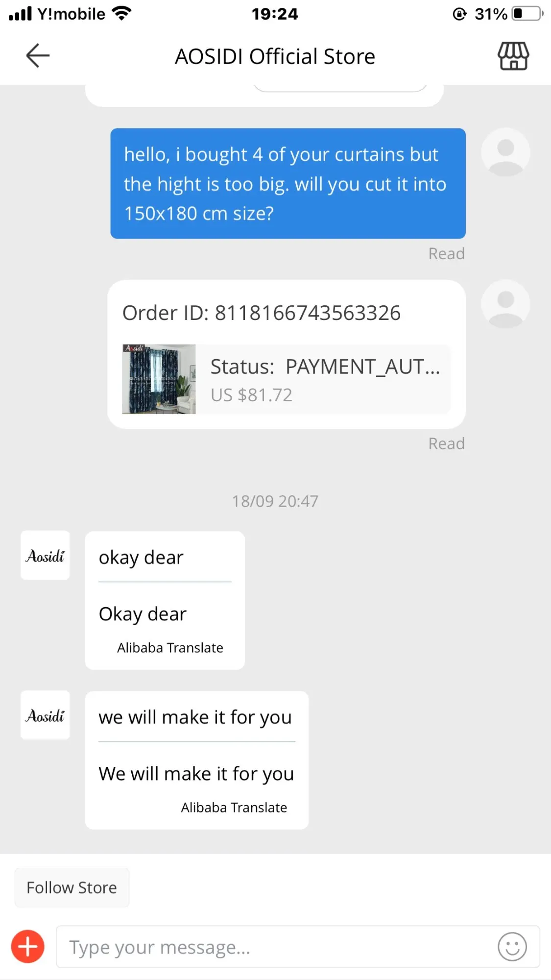Tap the user avatar next to order card

coord(505,304)
